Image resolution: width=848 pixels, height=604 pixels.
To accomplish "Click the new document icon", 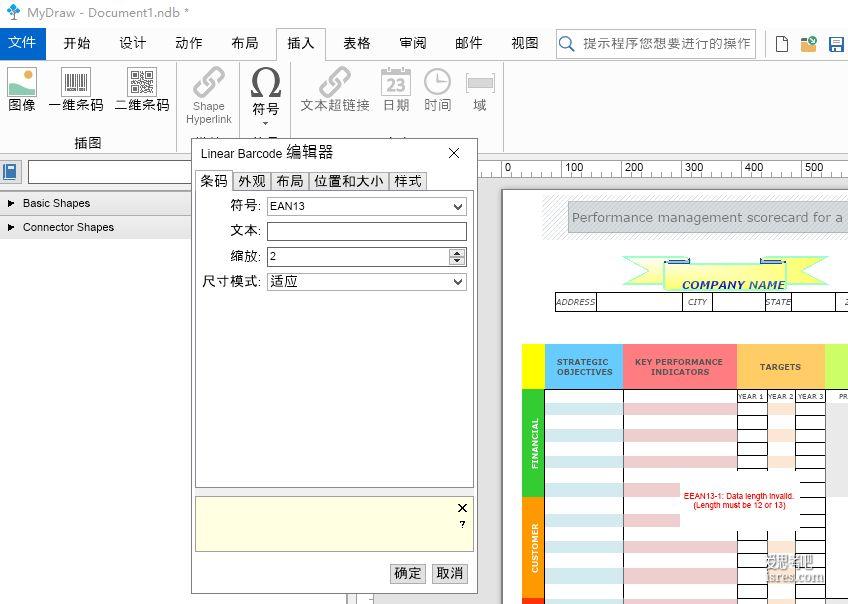I will [x=782, y=44].
